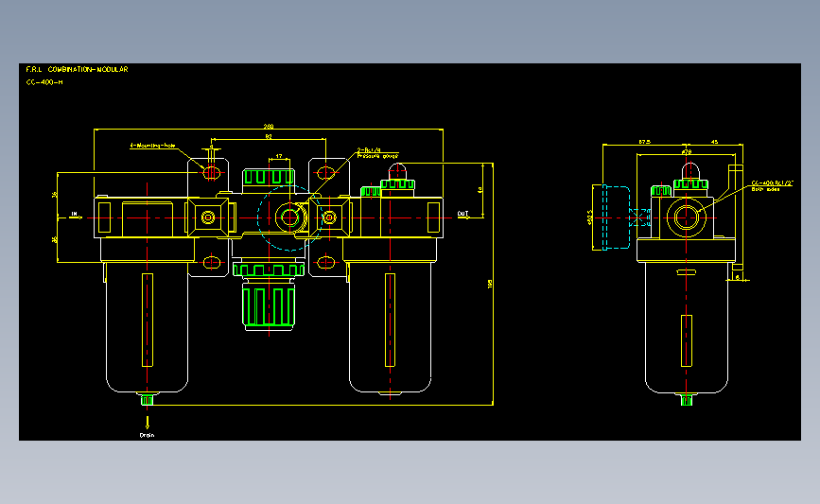Select the "IN" inlet label
The height and width of the screenshot is (504, 820).
[x=75, y=214]
